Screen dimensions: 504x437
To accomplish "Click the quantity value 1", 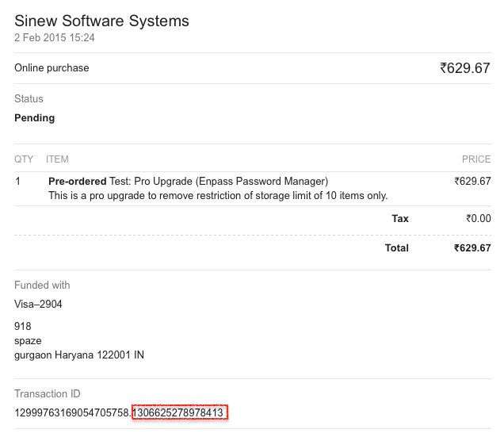I will [18, 181].
